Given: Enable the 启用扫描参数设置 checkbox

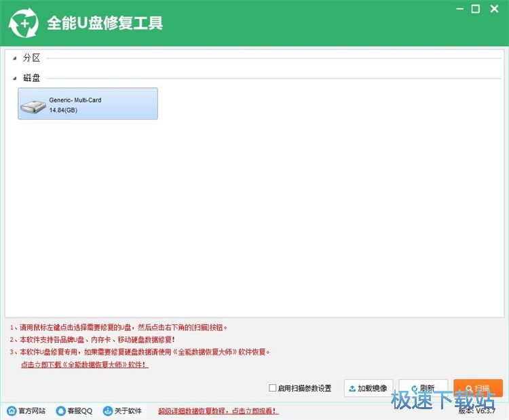Looking at the screenshot, I should (x=273, y=388).
